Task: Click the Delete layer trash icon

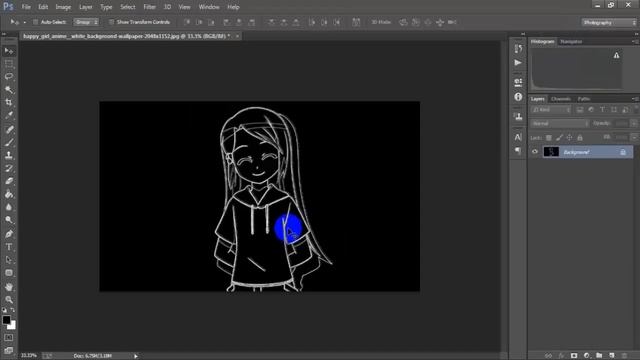Action: (x=624, y=356)
